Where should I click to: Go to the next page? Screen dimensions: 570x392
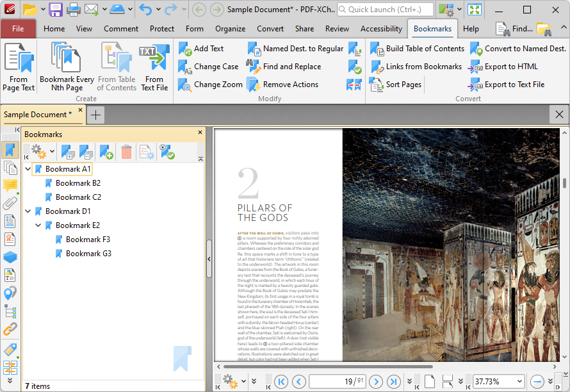[x=376, y=382]
